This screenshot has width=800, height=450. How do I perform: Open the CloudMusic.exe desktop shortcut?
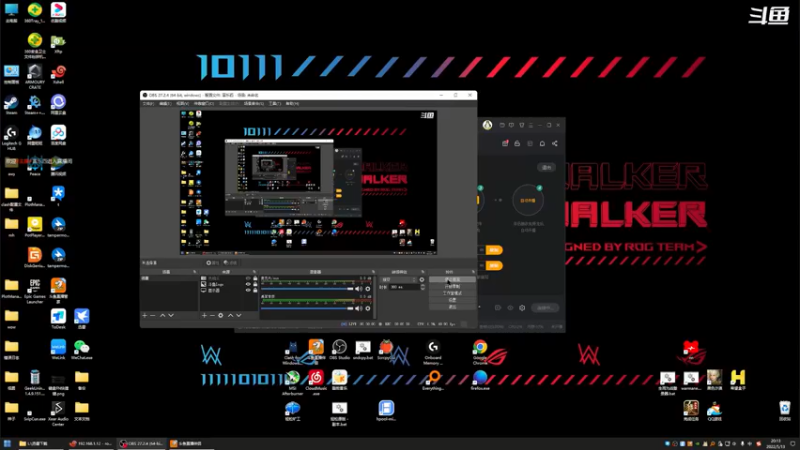tap(316, 383)
